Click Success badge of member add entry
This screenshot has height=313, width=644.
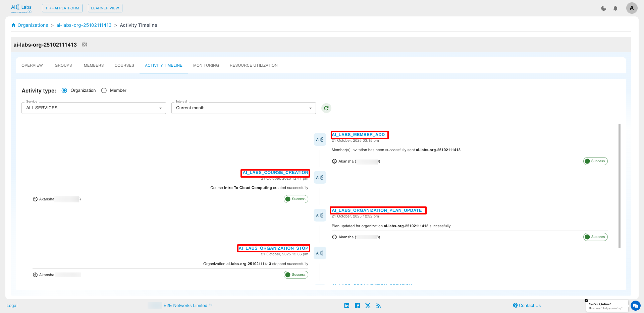pyautogui.click(x=595, y=161)
